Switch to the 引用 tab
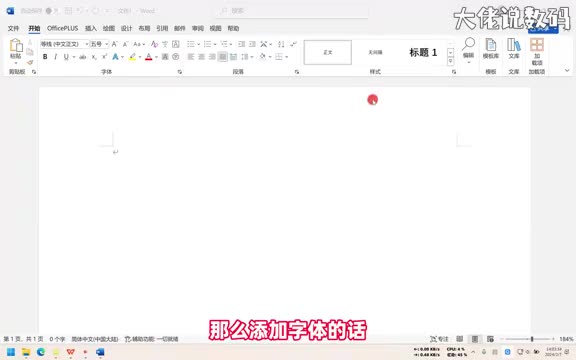The height and width of the screenshot is (360, 576). (162, 28)
